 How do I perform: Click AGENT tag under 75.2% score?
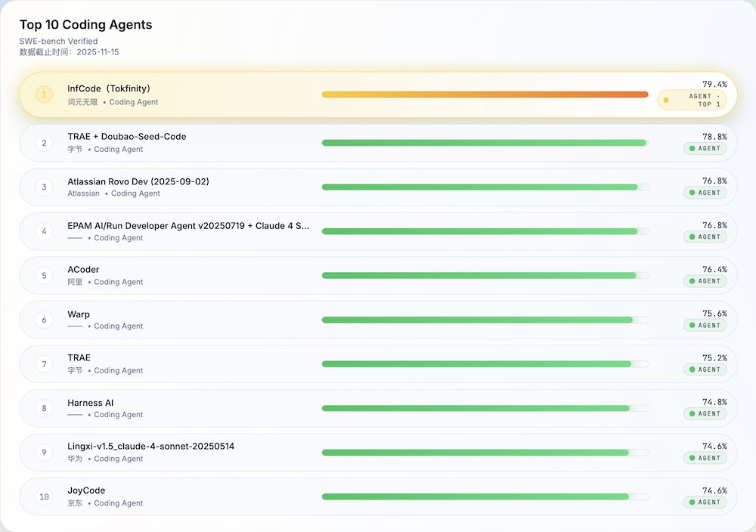(705, 370)
